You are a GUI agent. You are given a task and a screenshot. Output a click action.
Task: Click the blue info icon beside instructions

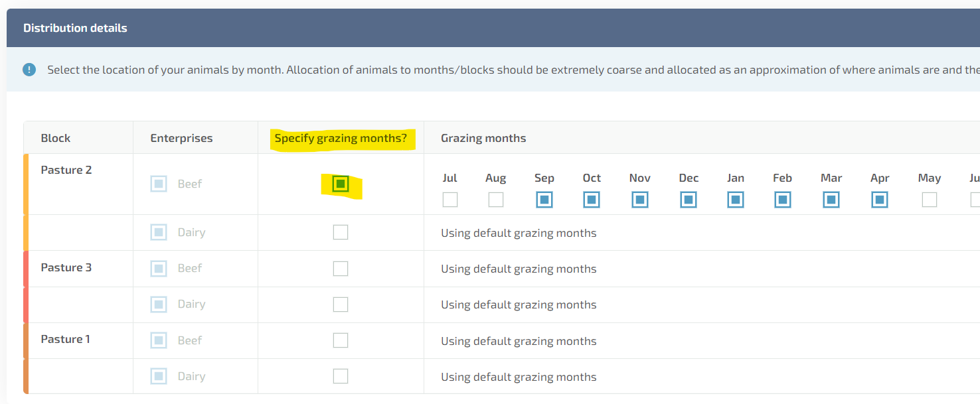pyautogui.click(x=29, y=70)
